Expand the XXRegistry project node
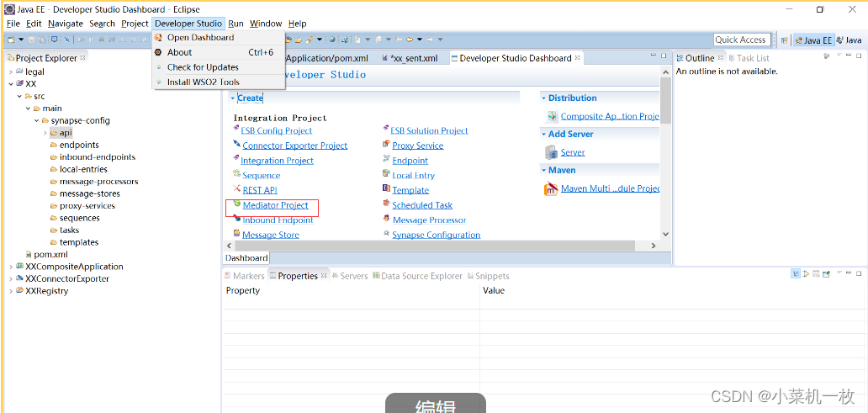Viewport: 868px width, 413px height. [x=11, y=291]
